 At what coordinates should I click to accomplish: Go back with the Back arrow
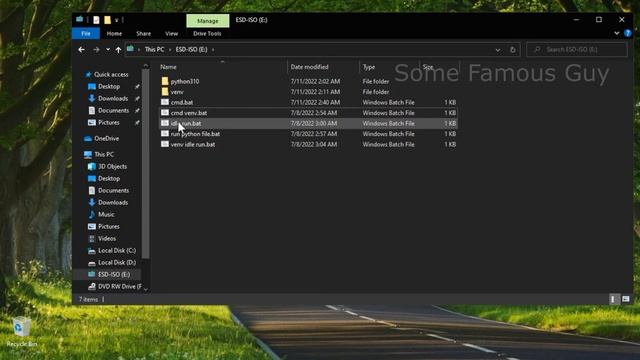coord(81,49)
